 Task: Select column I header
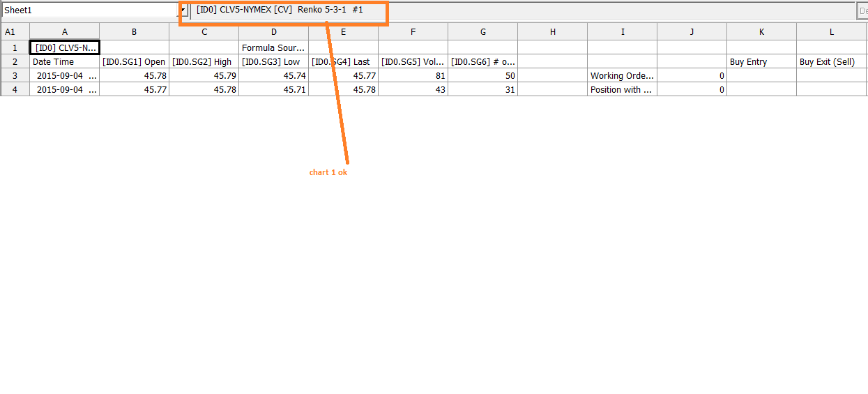coord(623,32)
